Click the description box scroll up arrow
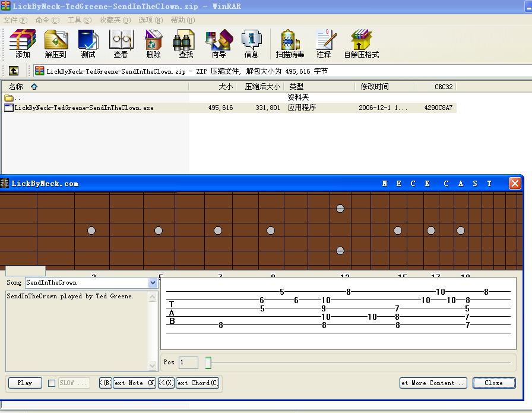 pyautogui.click(x=153, y=297)
